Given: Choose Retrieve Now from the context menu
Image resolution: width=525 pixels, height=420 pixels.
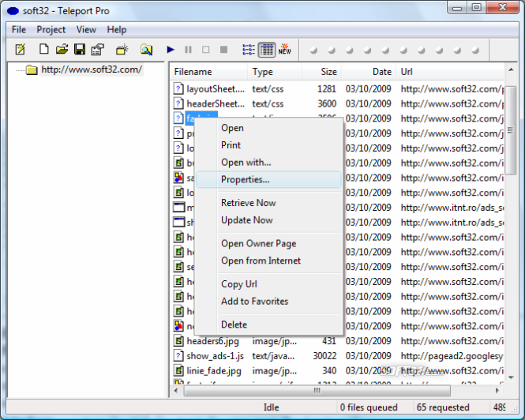Looking at the screenshot, I should click(x=268, y=203).
